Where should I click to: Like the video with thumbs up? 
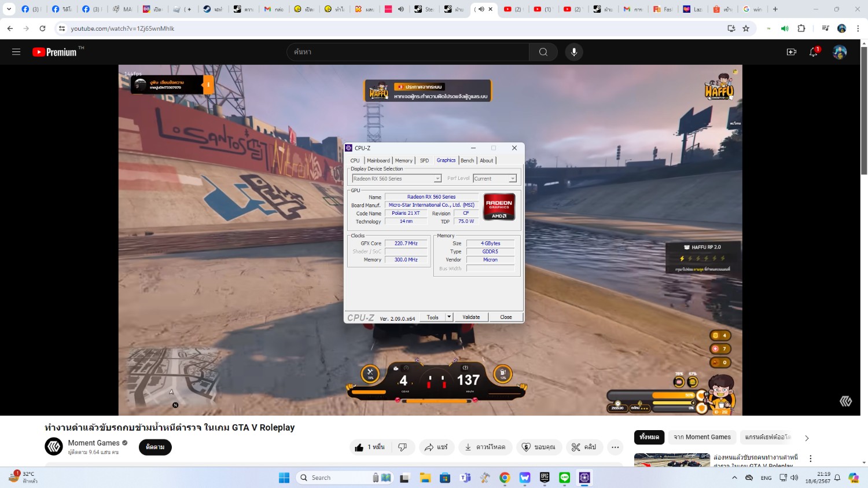[x=370, y=447]
